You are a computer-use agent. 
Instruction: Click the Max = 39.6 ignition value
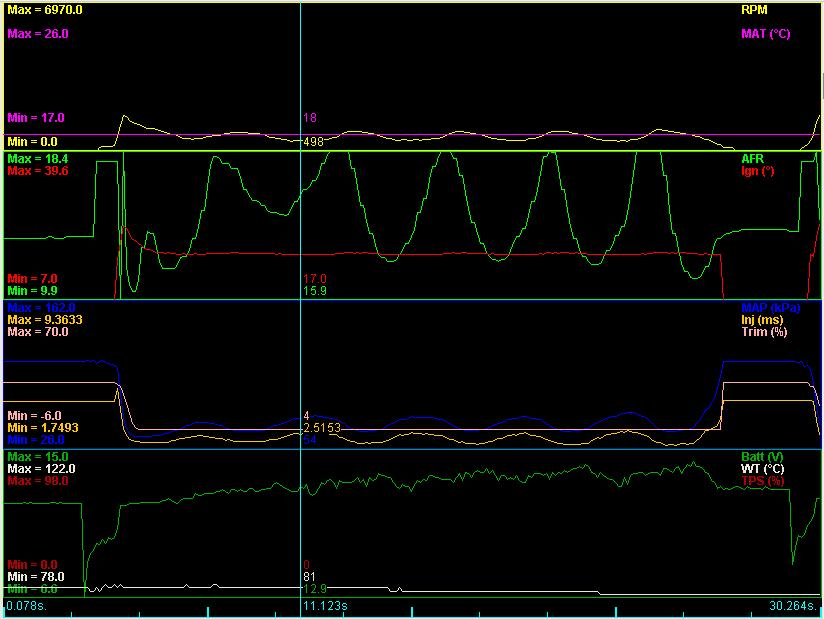(x=38, y=171)
